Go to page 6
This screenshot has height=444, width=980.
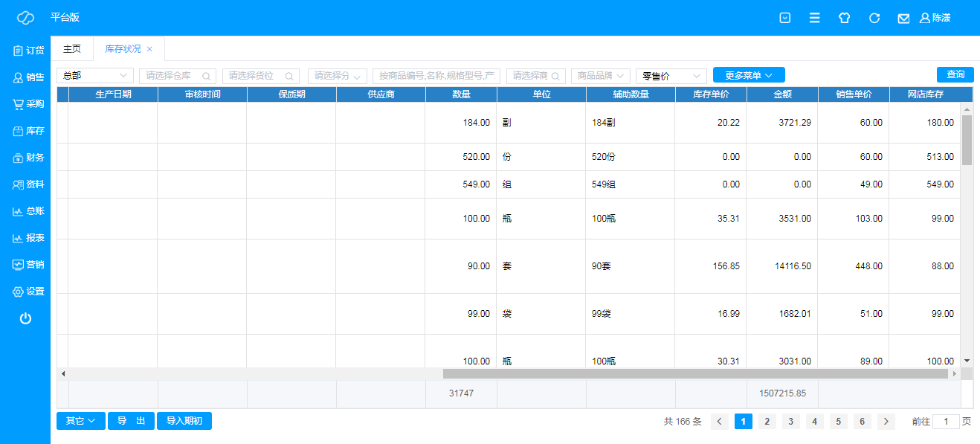point(863,422)
